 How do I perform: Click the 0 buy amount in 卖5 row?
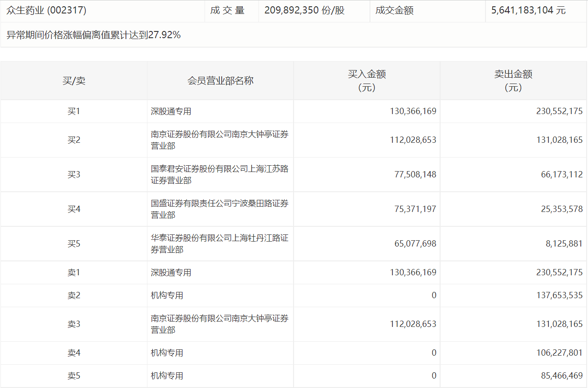coord(434,376)
